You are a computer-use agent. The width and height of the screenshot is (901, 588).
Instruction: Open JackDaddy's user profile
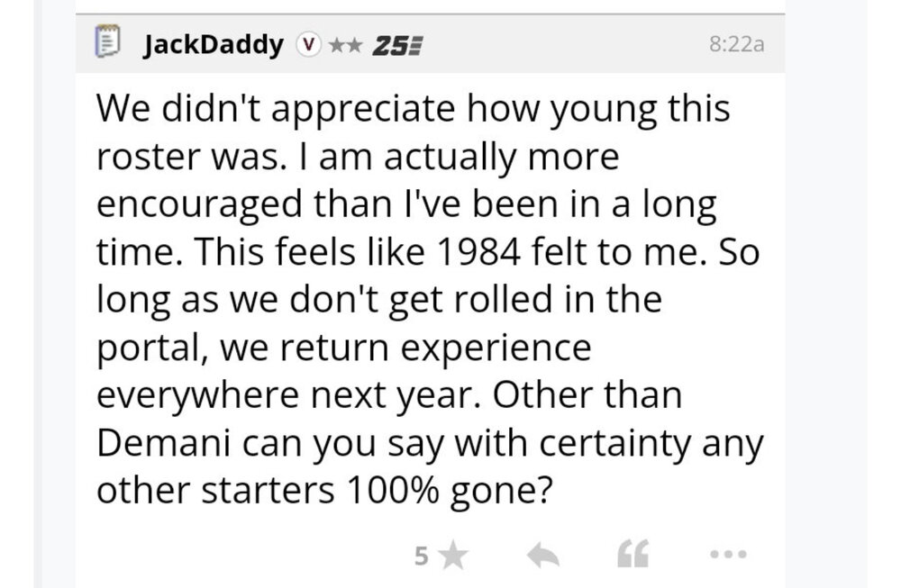[x=213, y=44]
